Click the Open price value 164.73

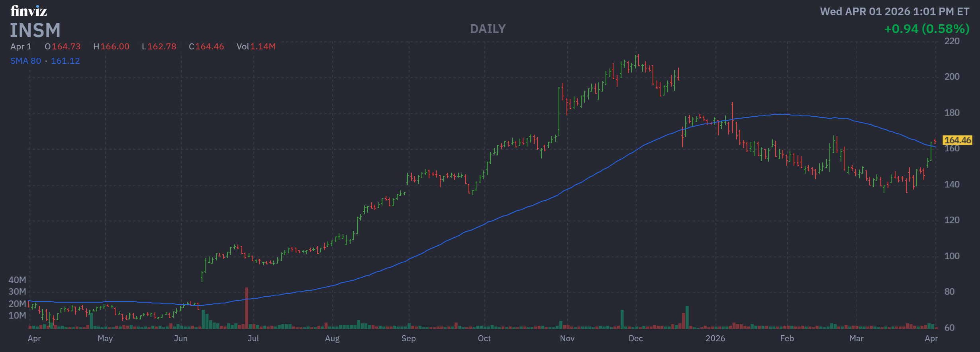tap(66, 47)
